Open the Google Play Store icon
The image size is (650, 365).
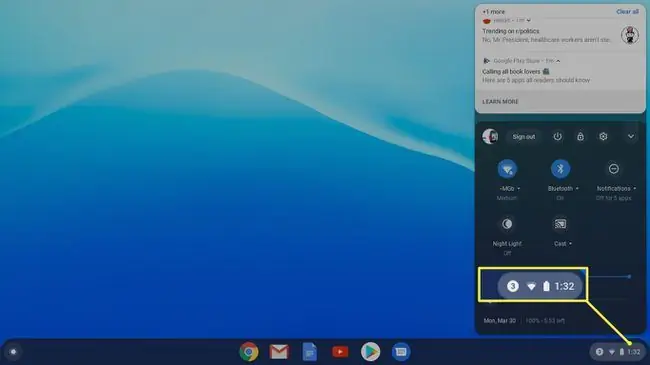click(x=370, y=352)
